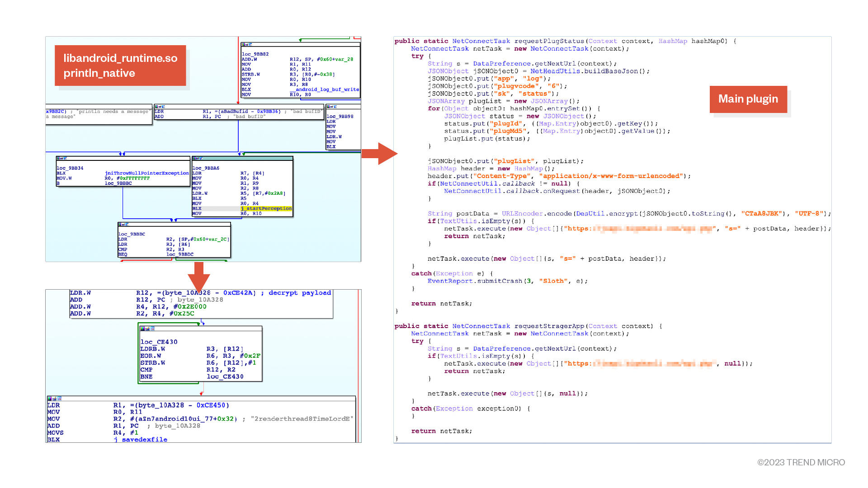Click header icons of loc_9BB82 node
The image size is (868, 488).
[x=247, y=45]
